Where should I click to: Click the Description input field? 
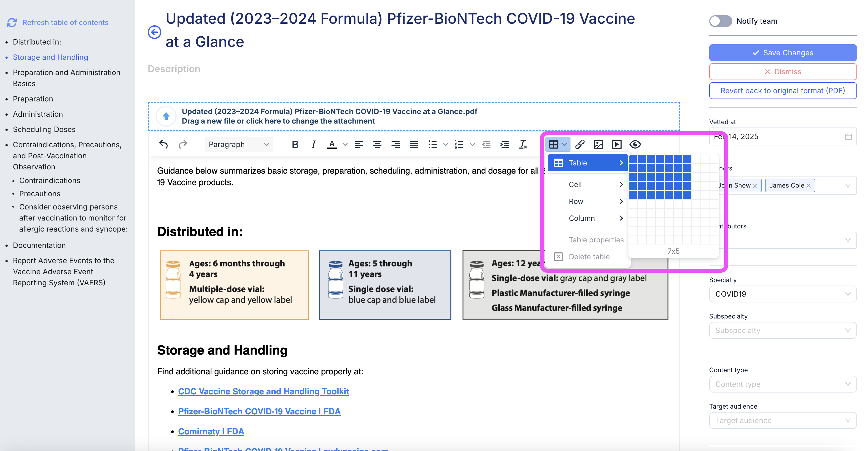[413, 69]
